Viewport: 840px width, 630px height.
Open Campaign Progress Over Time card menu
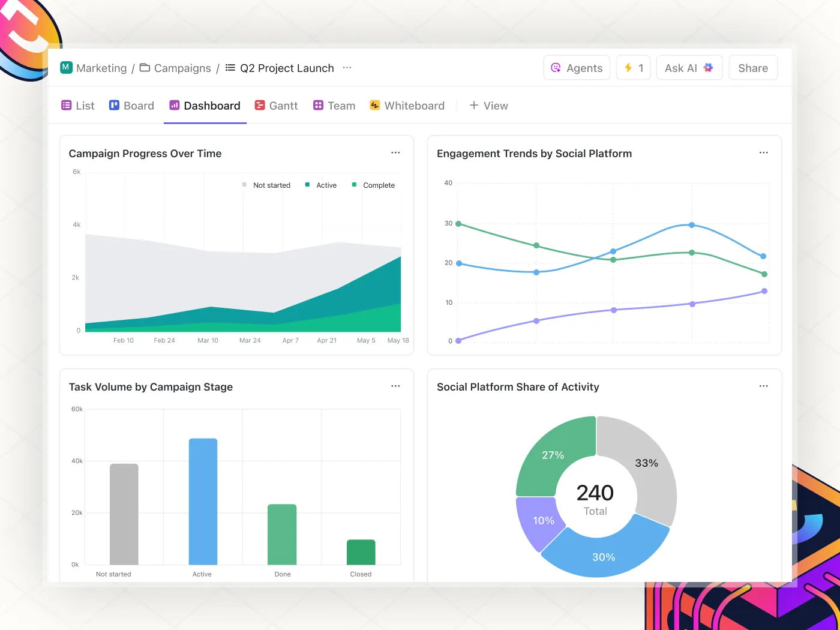point(395,153)
